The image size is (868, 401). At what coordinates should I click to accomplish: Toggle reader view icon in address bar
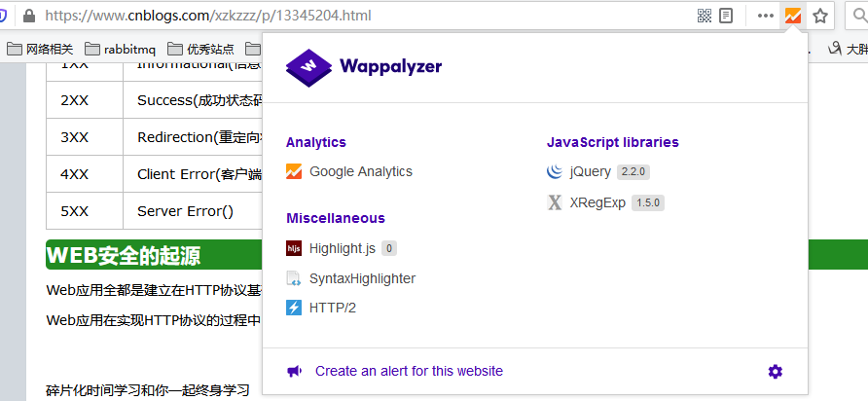[x=726, y=16]
